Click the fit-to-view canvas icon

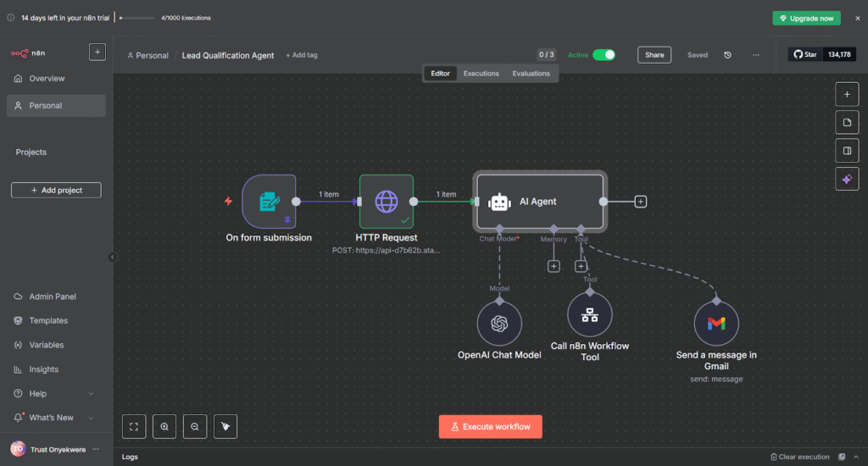[x=134, y=427]
